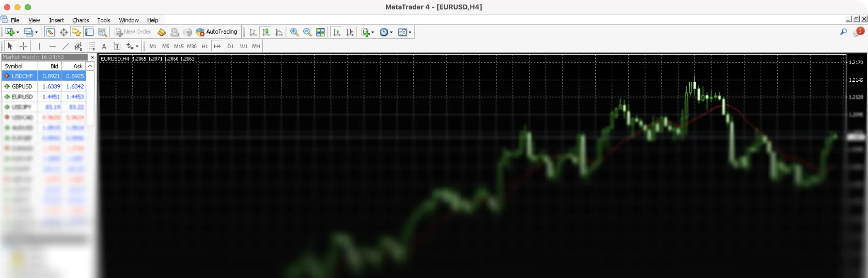868x278 pixels.
Task: Expand the Periodicity clock dropdown
Action: pos(391,32)
